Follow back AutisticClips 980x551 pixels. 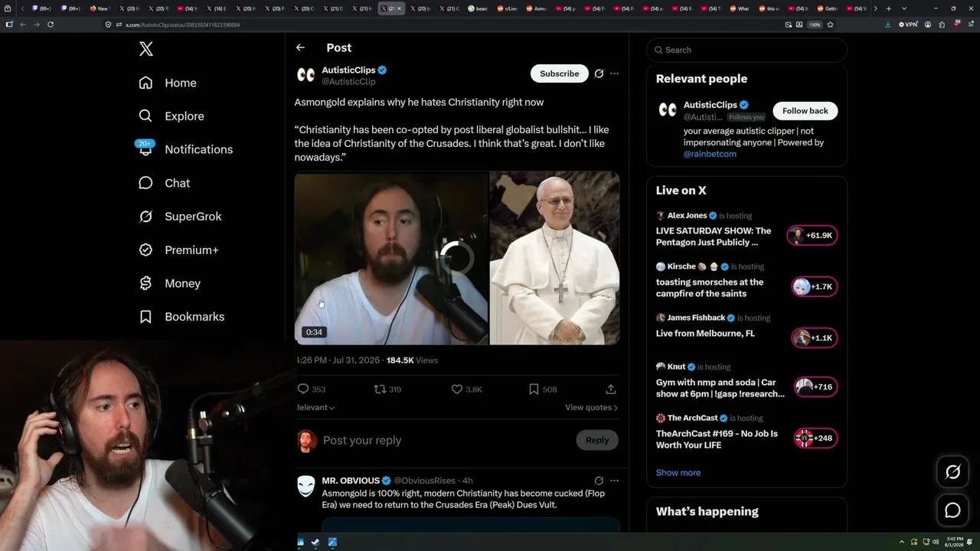805,111
